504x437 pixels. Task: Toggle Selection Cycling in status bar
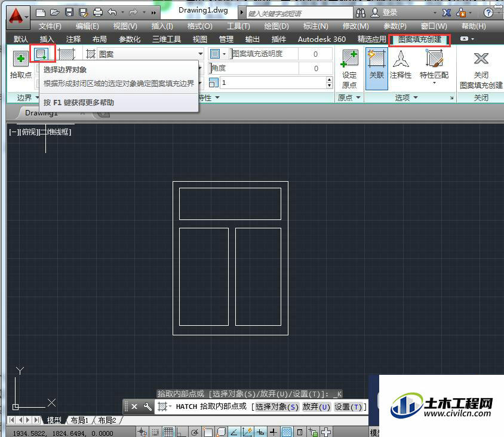tap(313, 432)
